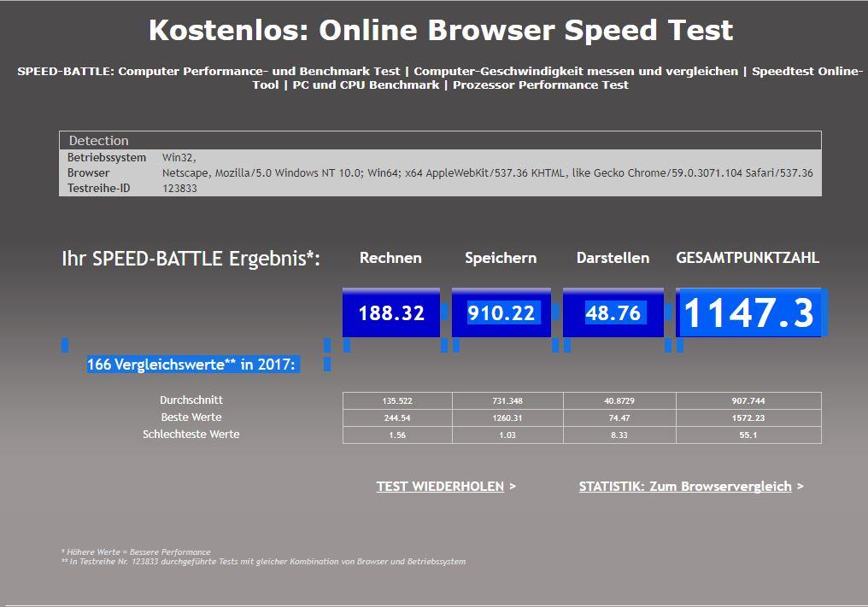Select the Speichern score 910.22 box
This screenshot has height=607, width=868.
501,312
